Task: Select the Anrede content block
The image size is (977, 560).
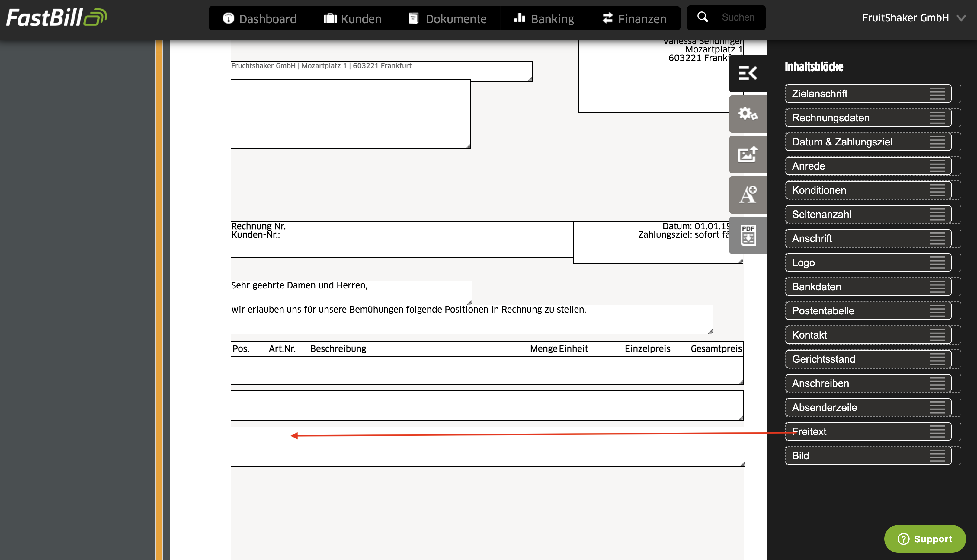Action: (x=868, y=166)
